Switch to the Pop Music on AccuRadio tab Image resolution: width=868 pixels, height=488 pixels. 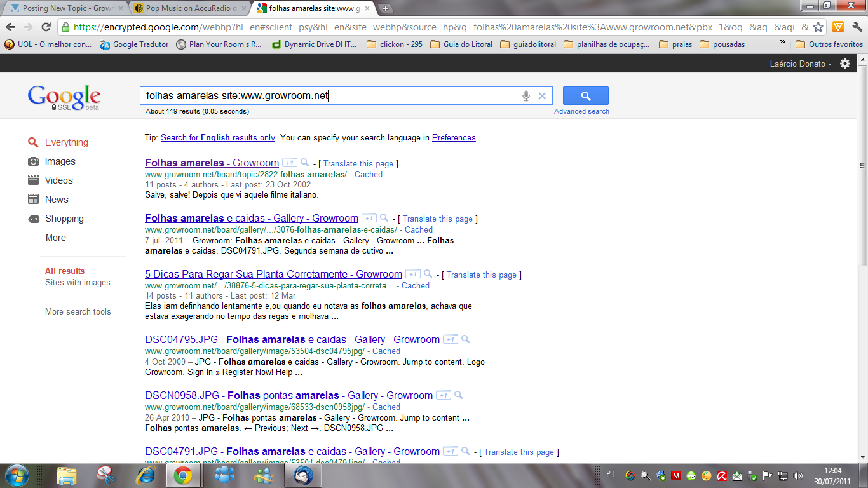[x=187, y=8]
